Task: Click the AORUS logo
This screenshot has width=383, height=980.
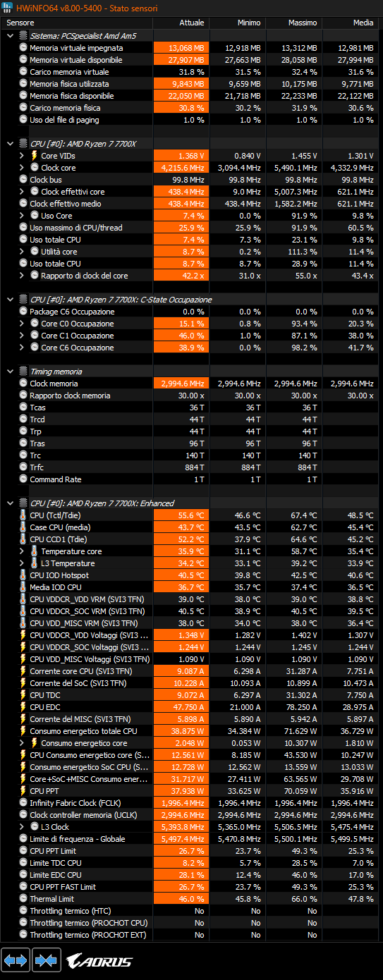Action: [99, 960]
